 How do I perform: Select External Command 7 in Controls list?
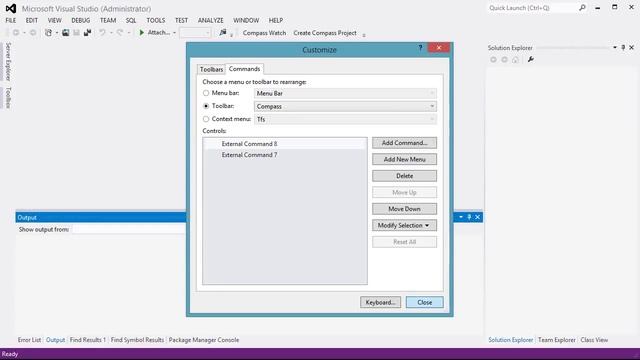point(285,155)
